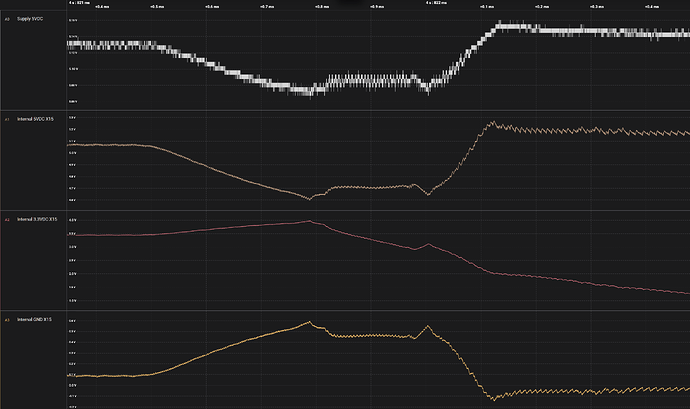Click the +0.3 ms ruler tick

tap(597, 4)
